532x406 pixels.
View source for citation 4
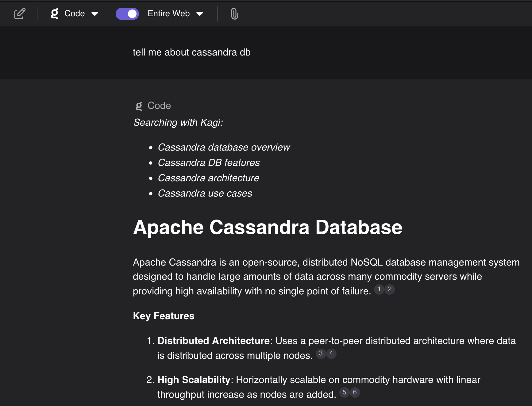[331, 354]
